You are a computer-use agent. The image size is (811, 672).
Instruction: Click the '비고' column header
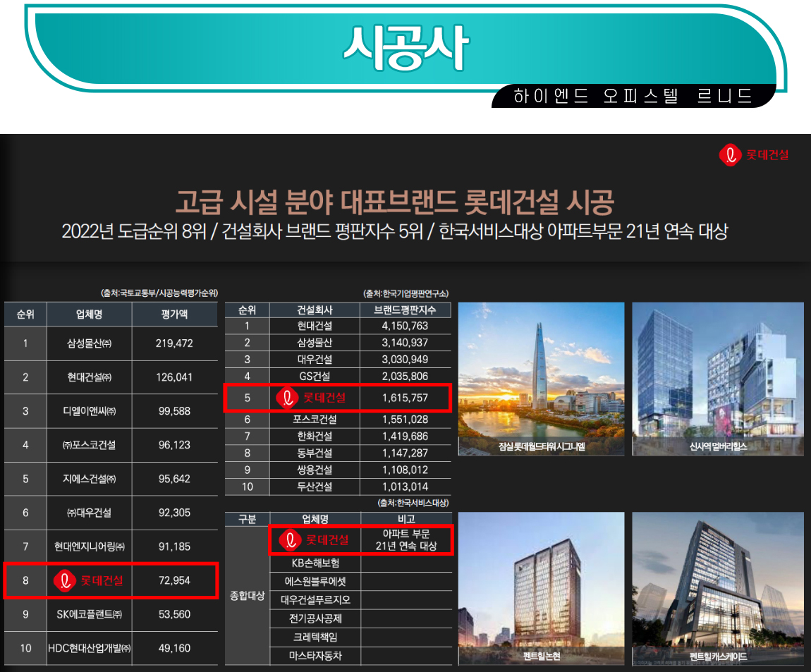(406, 519)
